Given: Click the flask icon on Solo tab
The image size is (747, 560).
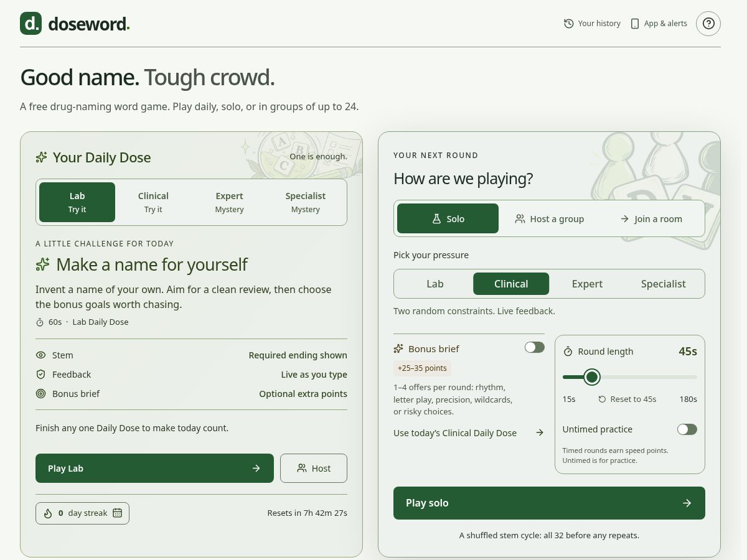Looking at the screenshot, I should coord(437,219).
